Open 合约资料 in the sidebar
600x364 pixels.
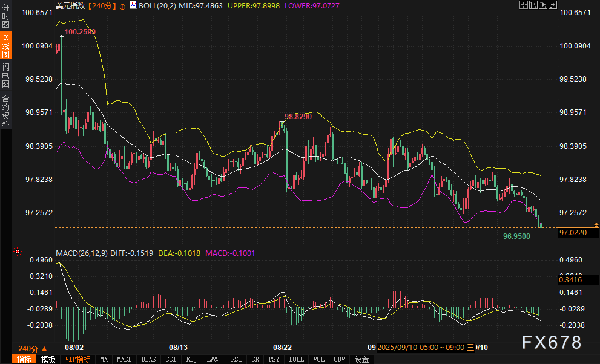click(5, 111)
